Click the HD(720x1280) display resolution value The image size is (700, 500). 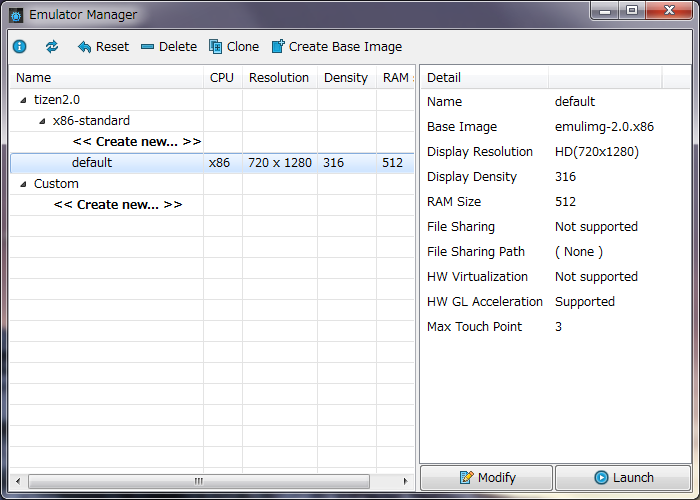click(597, 152)
